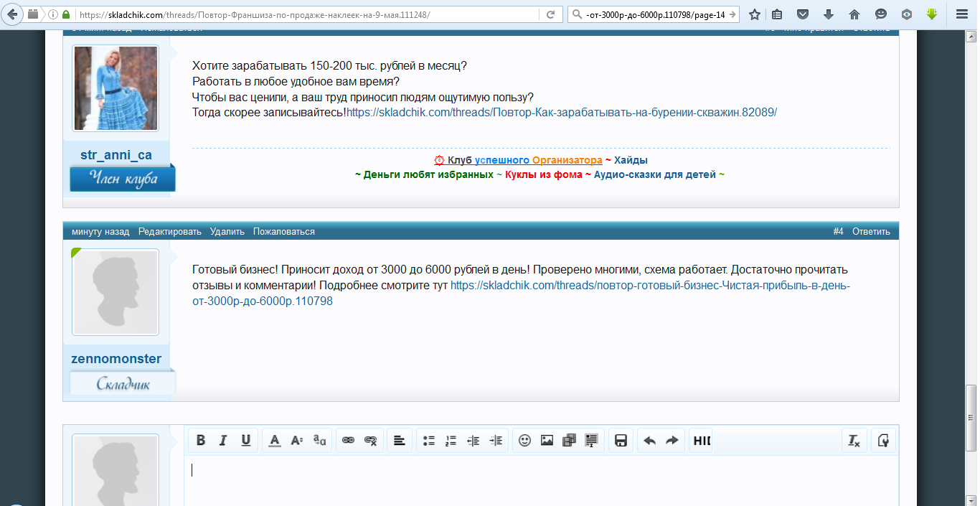Delete post #4 via Удалить
This screenshot has height=506, width=980.
(227, 232)
